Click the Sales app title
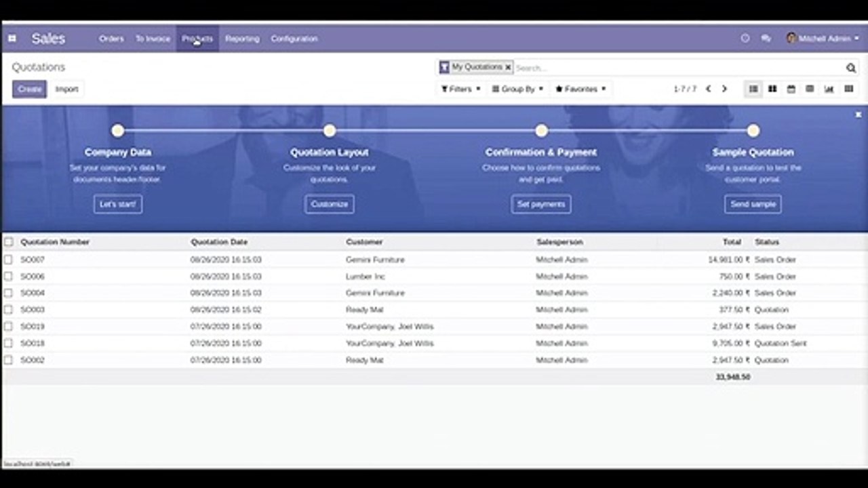The image size is (868, 488). 48,39
